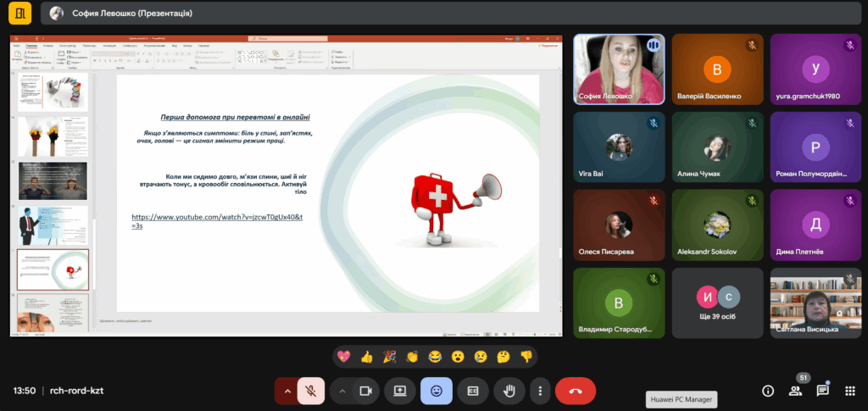The height and width of the screenshot is (411, 868).
Task: Send the pink heart reaction
Action: click(343, 356)
